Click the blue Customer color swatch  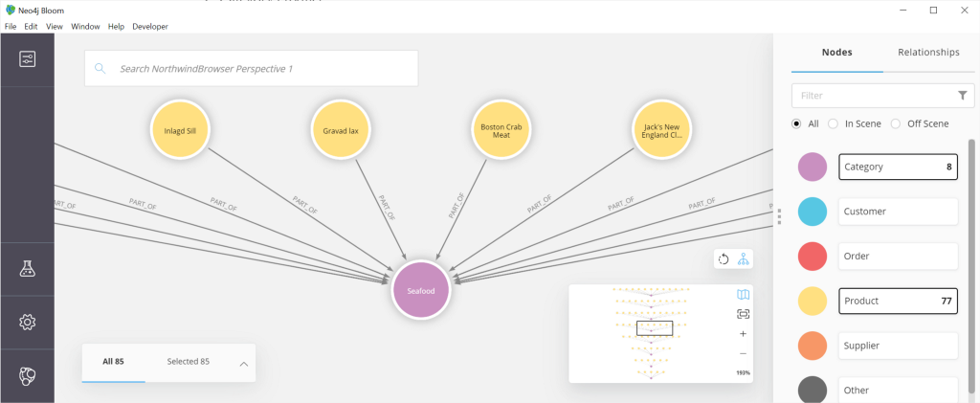813,212
